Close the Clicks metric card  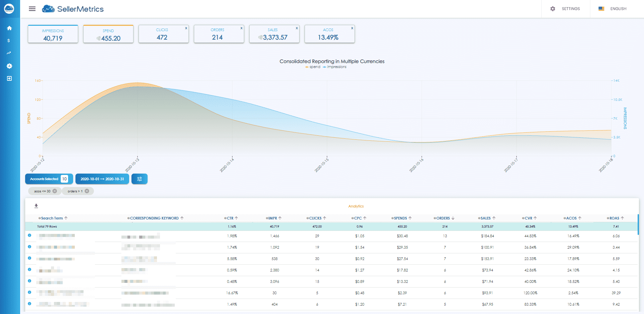coord(186,28)
